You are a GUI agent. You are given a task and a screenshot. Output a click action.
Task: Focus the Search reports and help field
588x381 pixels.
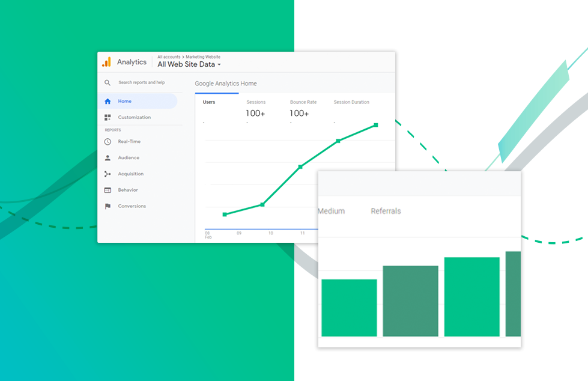pos(141,82)
